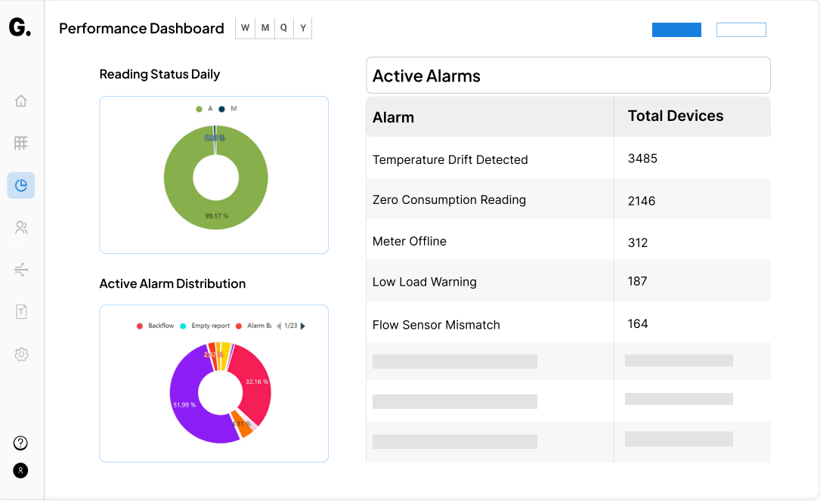This screenshot has height=504, width=820.
Task: Select the Temperature Drift Detected row
Action: [568, 159]
